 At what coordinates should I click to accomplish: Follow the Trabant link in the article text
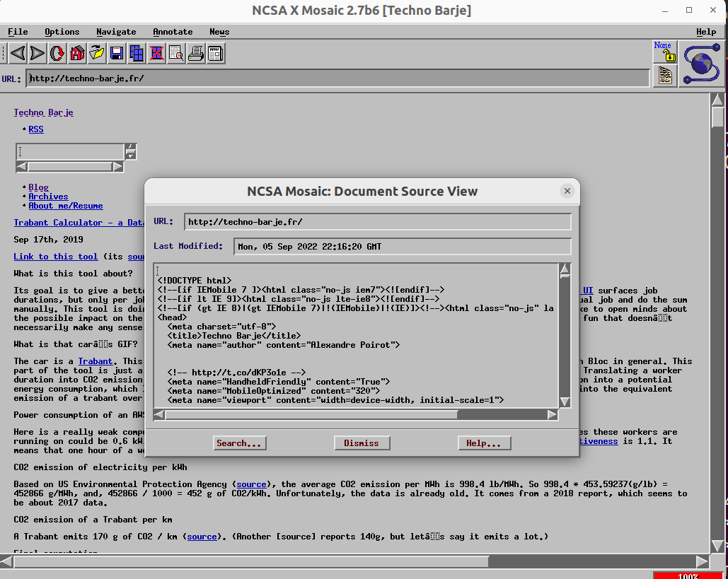click(x=96, y=361)
